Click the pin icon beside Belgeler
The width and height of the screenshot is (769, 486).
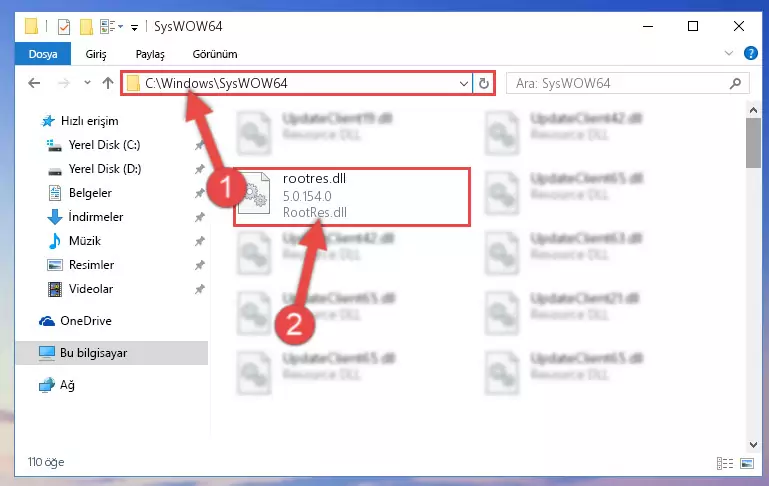(x=200, y=193)
